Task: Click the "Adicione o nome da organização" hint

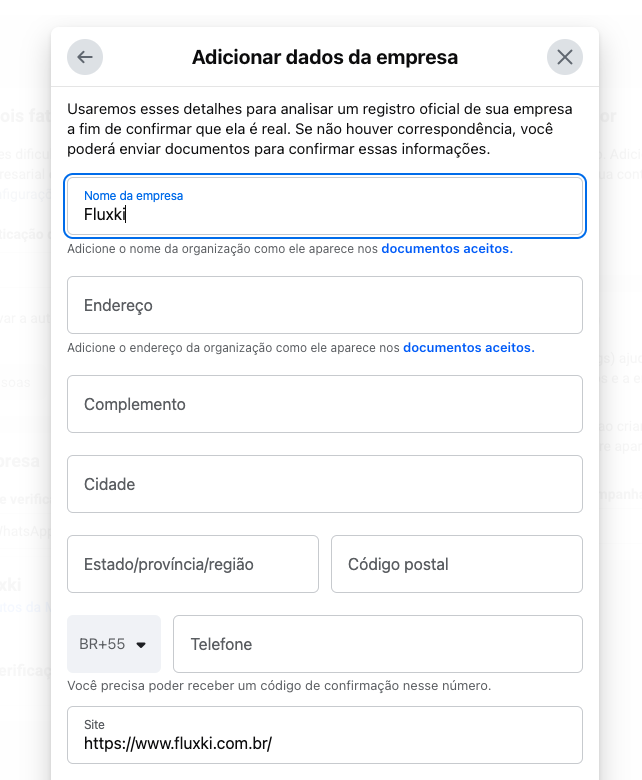Action: pyautogui.click(x=223, y=249)
